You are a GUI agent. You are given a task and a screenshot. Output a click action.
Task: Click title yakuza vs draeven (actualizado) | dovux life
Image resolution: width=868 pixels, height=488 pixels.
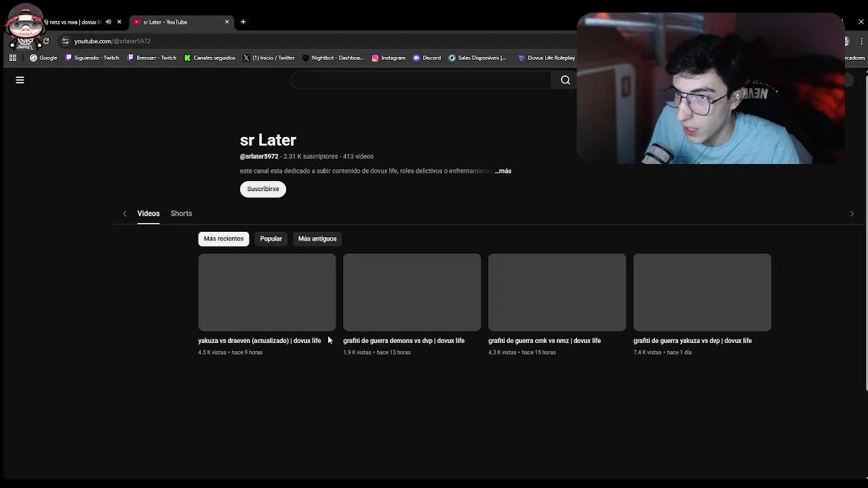(x=260, y=341)
